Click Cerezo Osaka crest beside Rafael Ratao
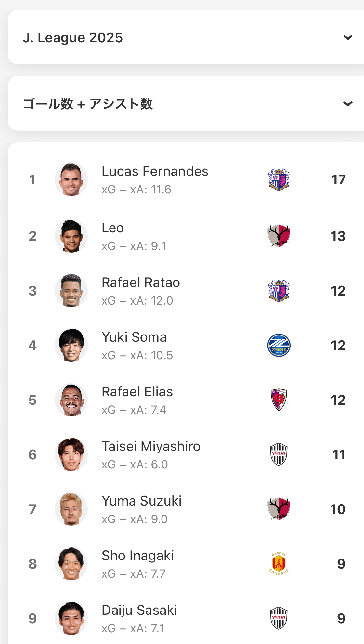This screenshot has width=364, height=644. pos(279,291)
